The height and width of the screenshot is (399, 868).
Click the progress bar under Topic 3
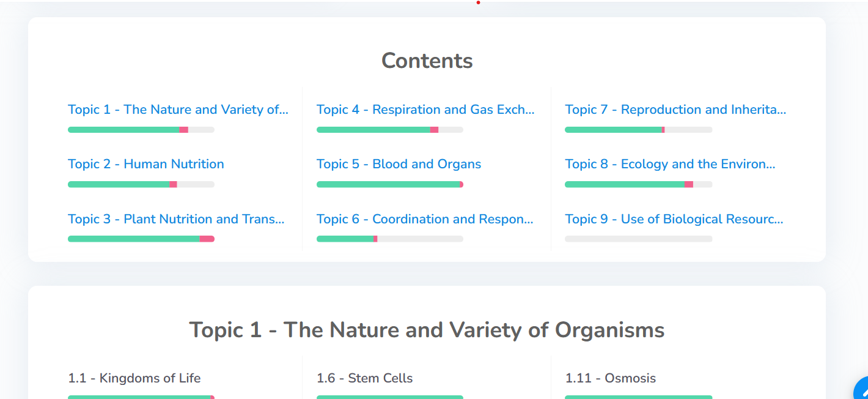[x=141, y=239]
